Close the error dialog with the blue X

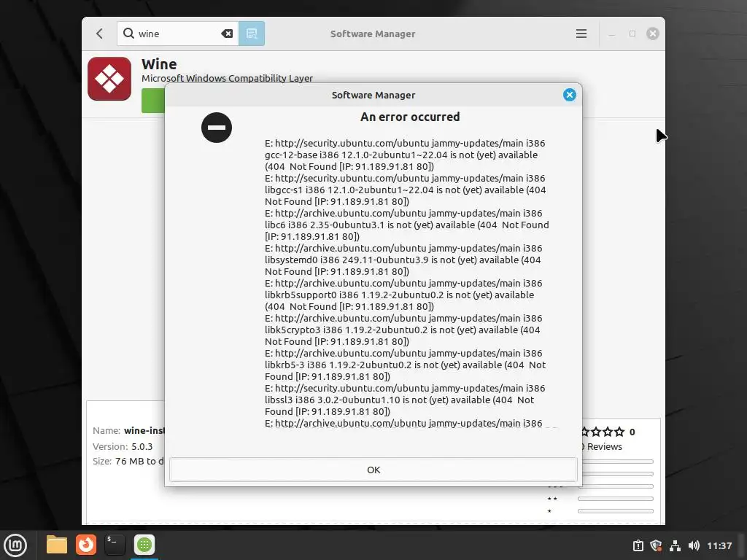569,95
